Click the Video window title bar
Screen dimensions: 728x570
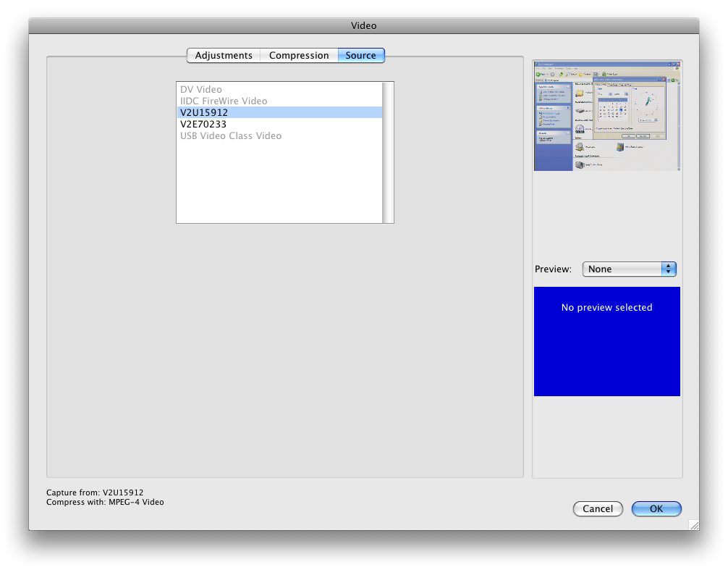coord(364,25)
